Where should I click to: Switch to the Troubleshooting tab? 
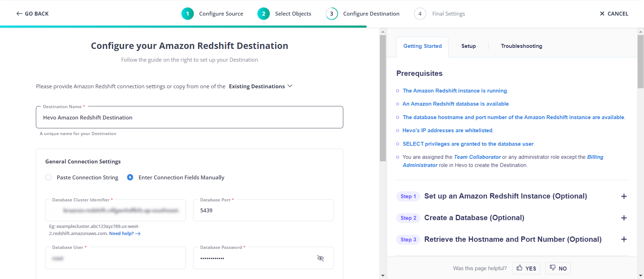(x=522, y=46)
